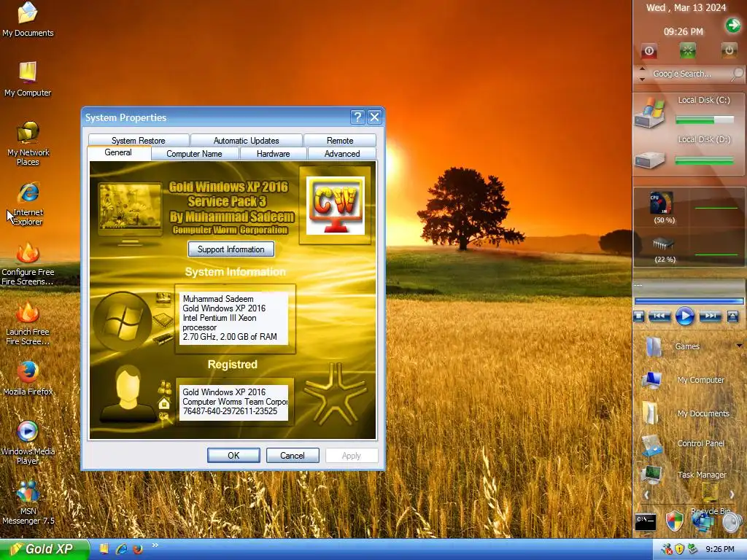Click the red power sidebar button
747x560 pixels.
(x=649, y=50)
